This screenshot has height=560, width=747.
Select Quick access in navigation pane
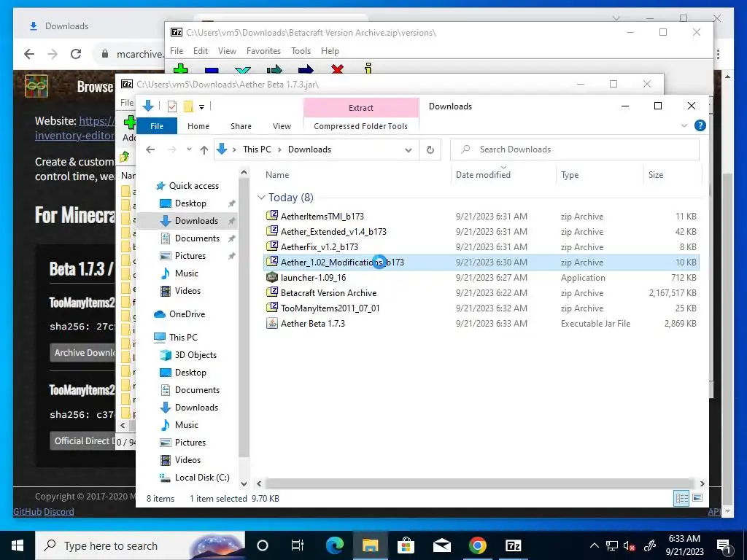click(194, 186)
